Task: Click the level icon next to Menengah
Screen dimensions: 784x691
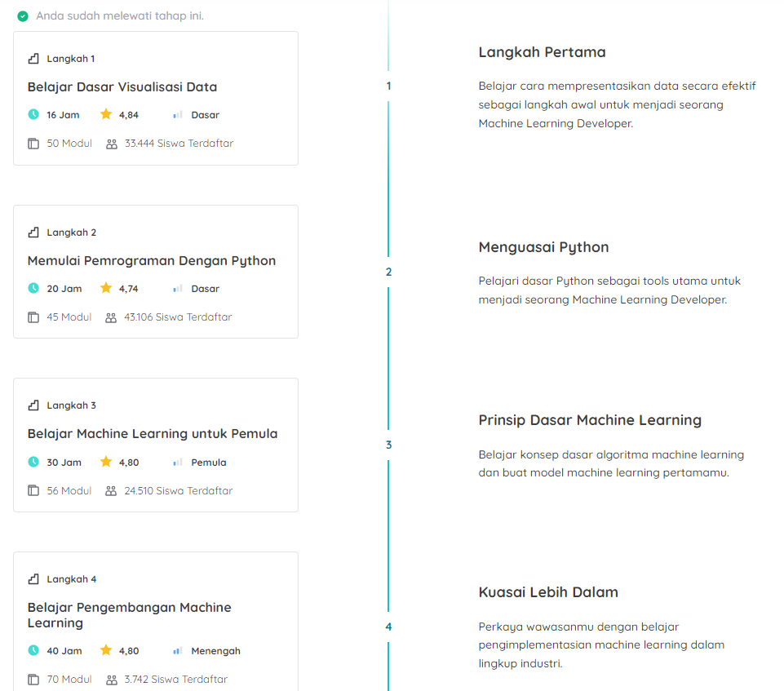Action: (x=176, y=650)
